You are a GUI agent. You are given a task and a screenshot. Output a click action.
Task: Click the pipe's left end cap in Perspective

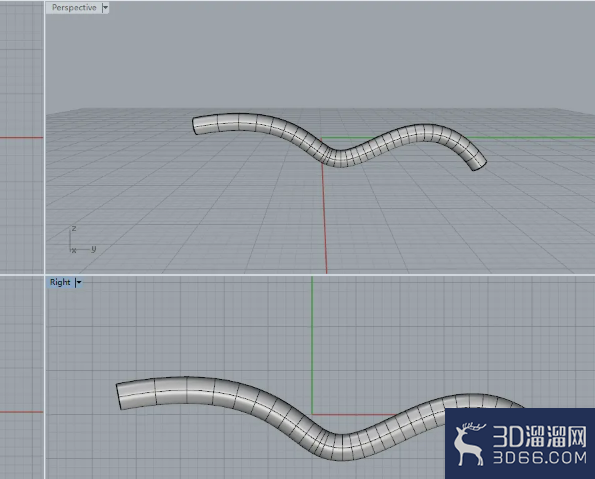pyautogui.click(x=195, y=126)
